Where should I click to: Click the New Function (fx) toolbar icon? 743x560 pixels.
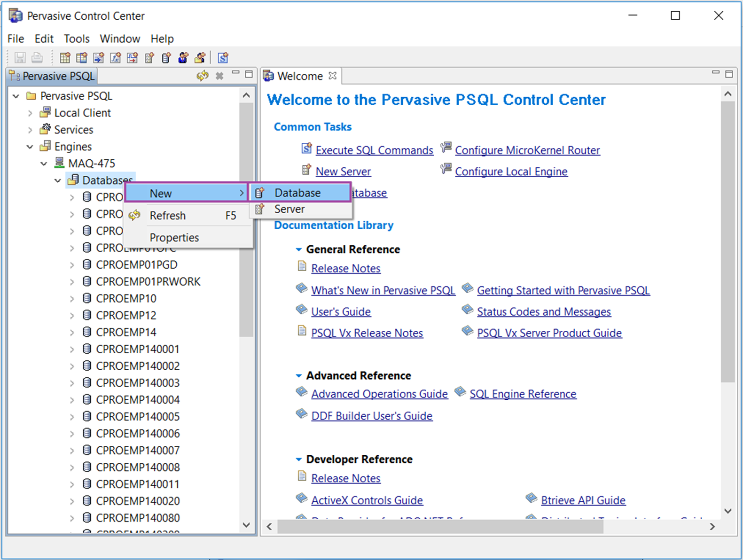pyautogui.click(x=116, y=58)
